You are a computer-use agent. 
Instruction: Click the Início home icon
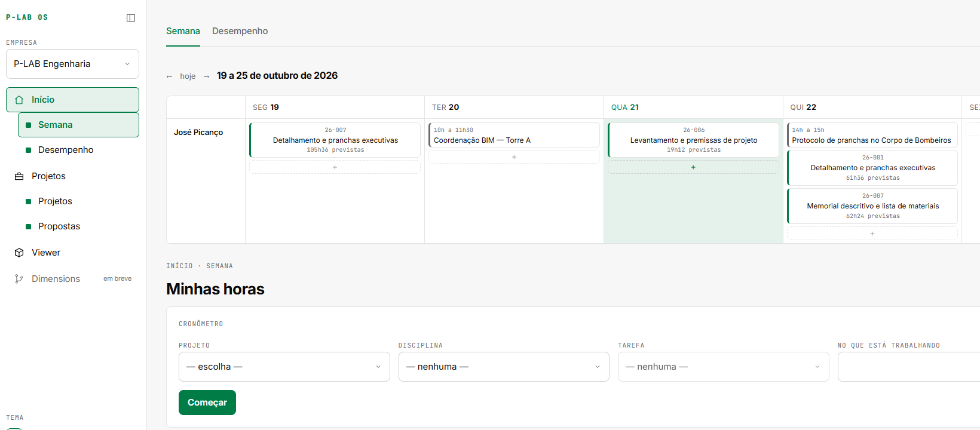(19, 100)
